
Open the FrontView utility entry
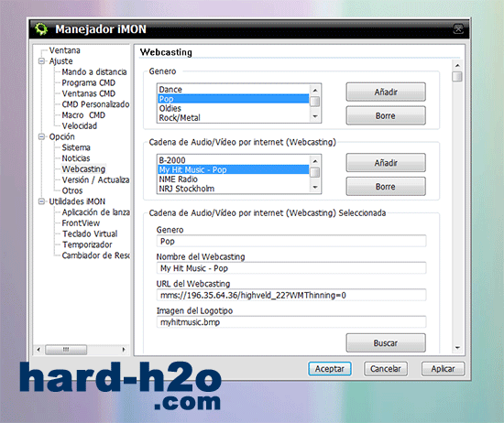tap(81, 222)
